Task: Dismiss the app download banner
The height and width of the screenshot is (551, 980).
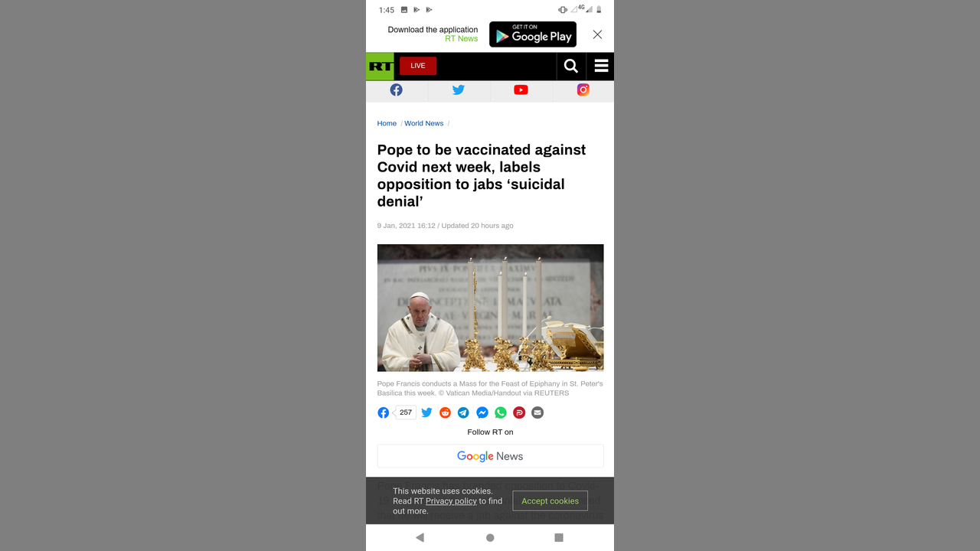Action: click(x=598, y=34)
